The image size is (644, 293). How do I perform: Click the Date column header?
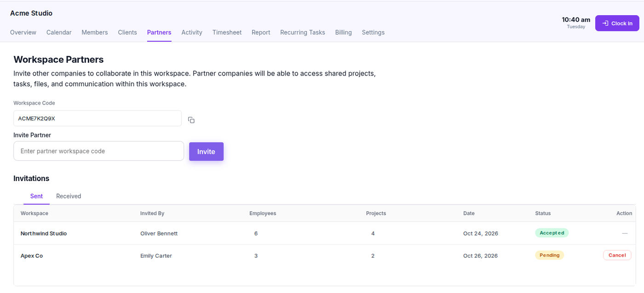469,213
